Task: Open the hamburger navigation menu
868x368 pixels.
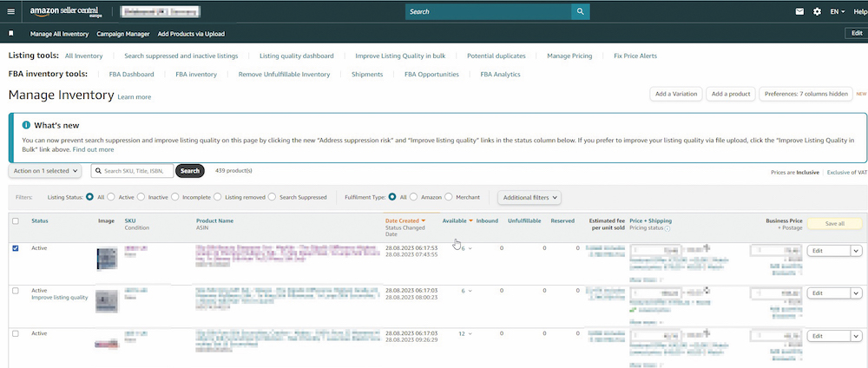Action: pyautogui.click(x=11, y=11)
